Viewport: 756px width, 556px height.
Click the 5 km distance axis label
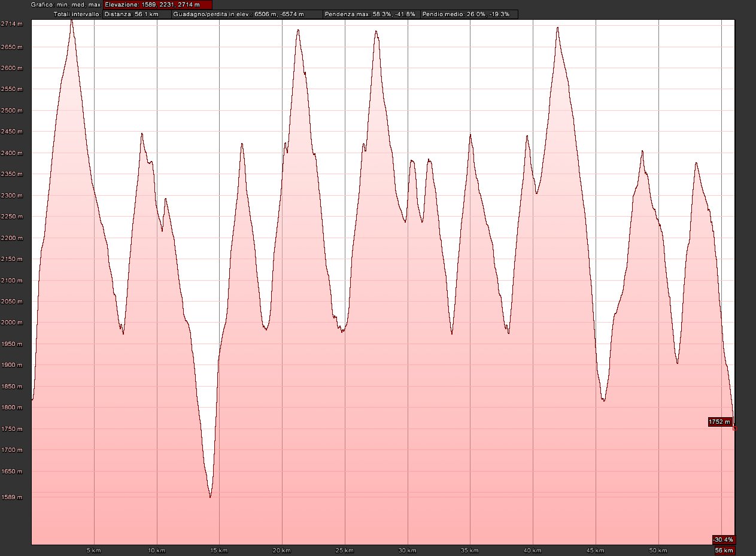click(93, 550)
